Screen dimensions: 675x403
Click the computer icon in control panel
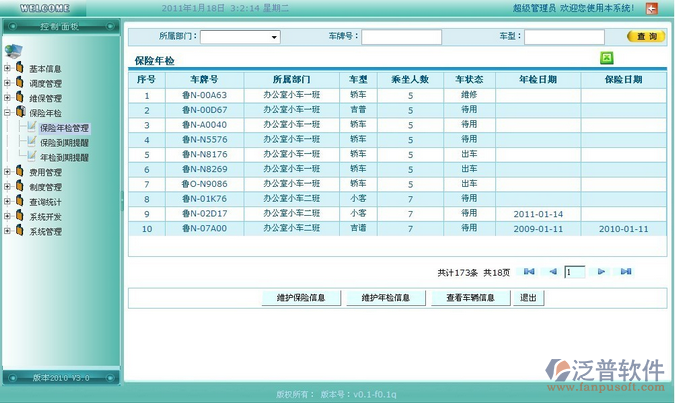[13, 49]
